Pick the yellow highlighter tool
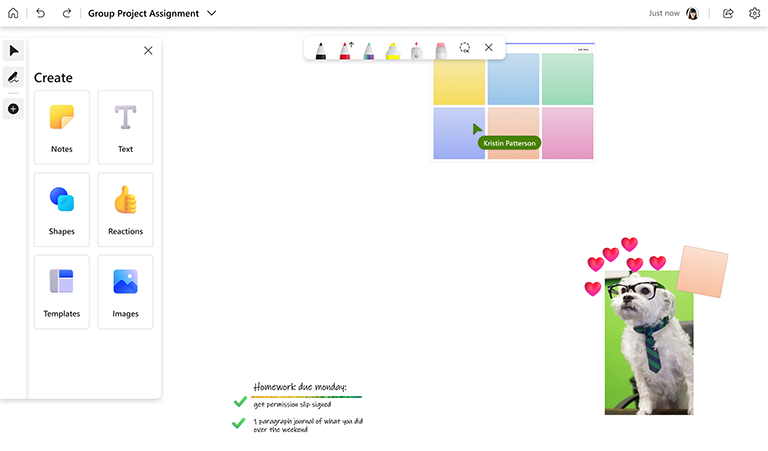 393,49
